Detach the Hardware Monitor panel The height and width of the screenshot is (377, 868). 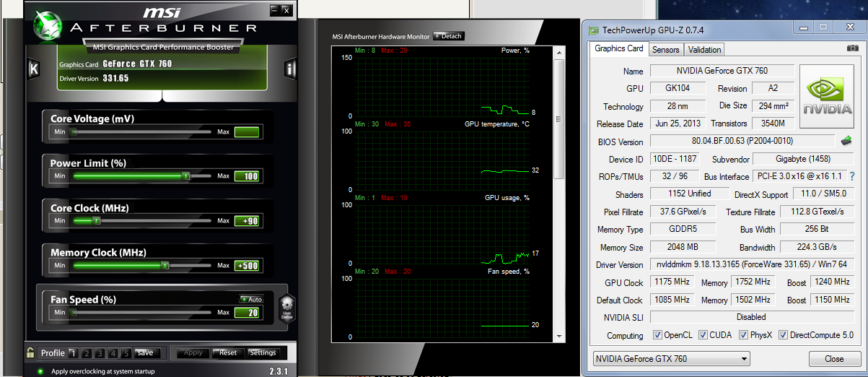tap(448, 36)
